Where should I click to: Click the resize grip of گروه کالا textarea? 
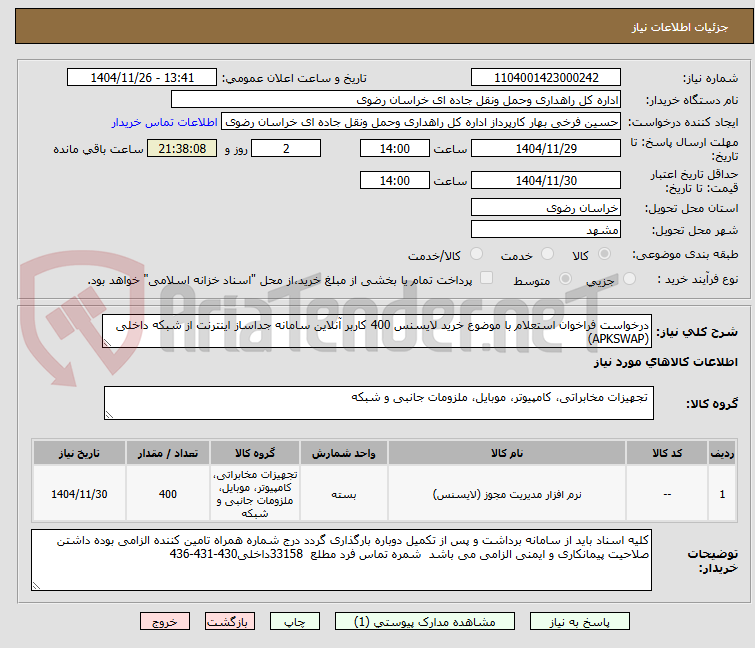[x=109, y=415]
